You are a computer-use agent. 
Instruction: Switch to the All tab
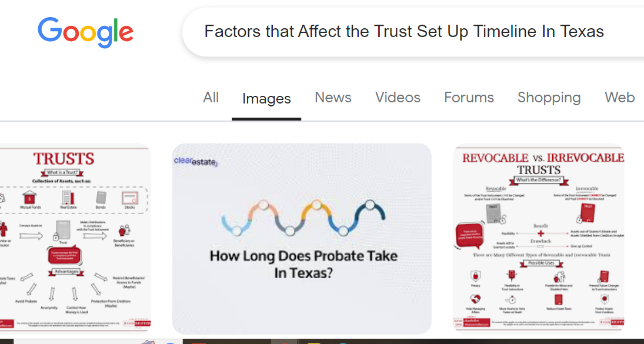pos(211,97)
